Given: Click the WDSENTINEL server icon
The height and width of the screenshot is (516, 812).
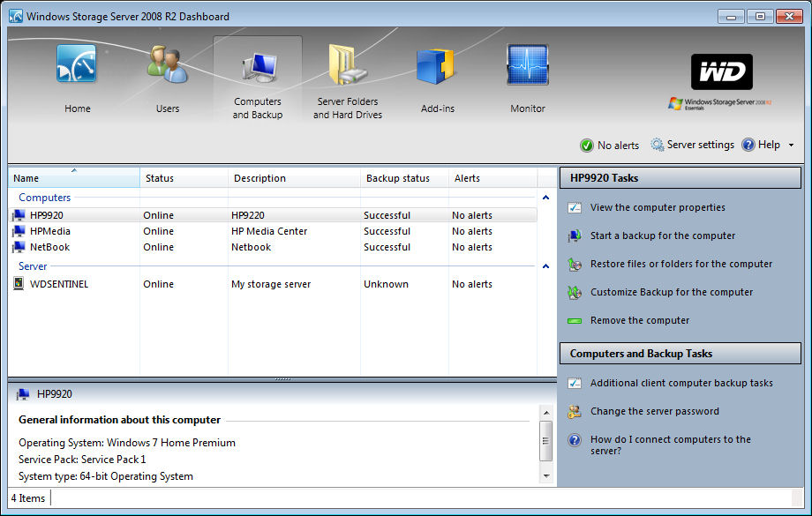Looking at the screenshot, I should (19, 284).
